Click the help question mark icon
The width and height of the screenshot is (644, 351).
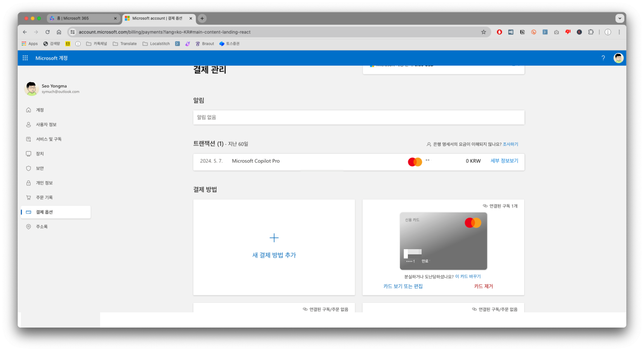603,58
